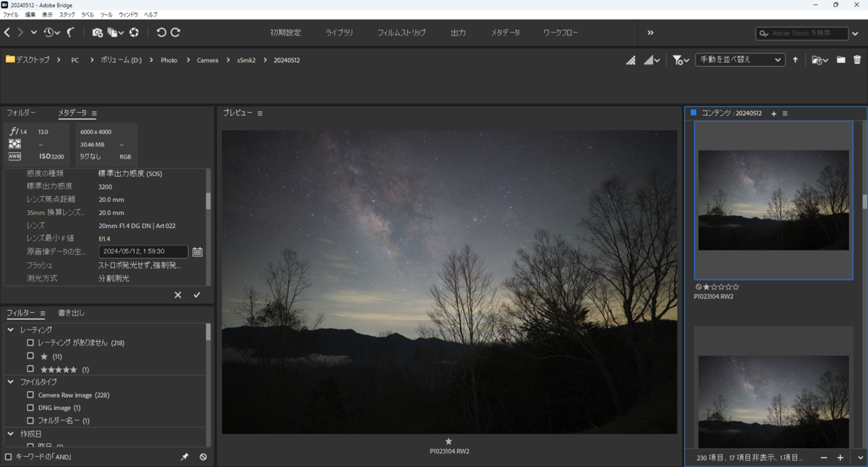Click the boomerang return icon

pos(71,33)
